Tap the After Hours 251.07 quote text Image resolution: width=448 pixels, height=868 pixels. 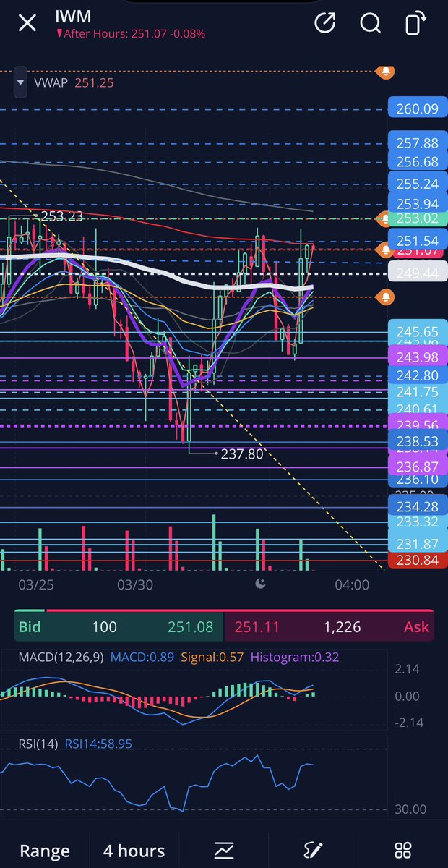coord(130,33)
